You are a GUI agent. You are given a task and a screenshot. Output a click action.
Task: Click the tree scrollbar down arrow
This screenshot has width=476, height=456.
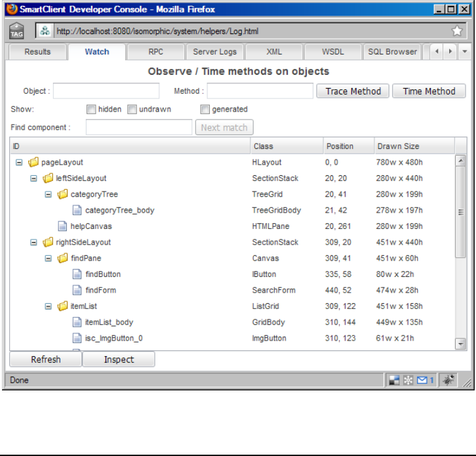461,344
